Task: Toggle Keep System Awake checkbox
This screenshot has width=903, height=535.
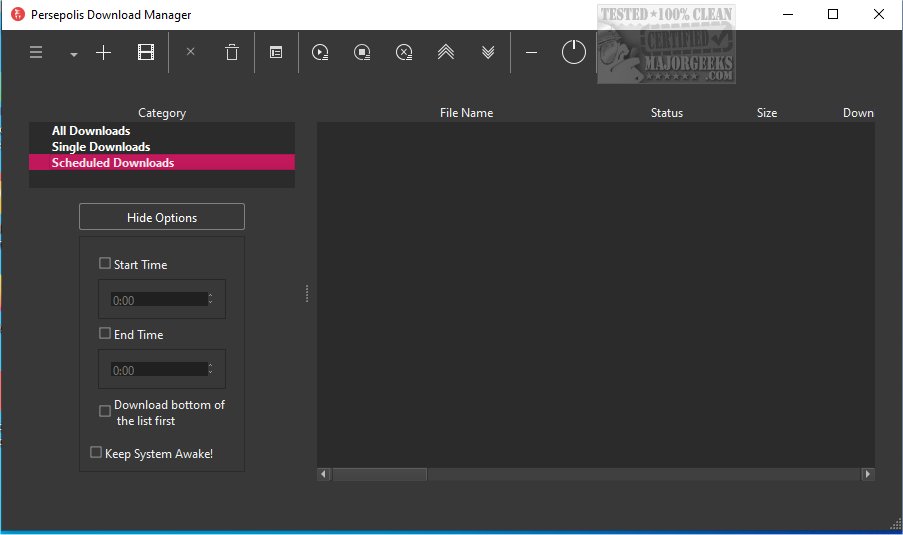Action: coord(96,453)
